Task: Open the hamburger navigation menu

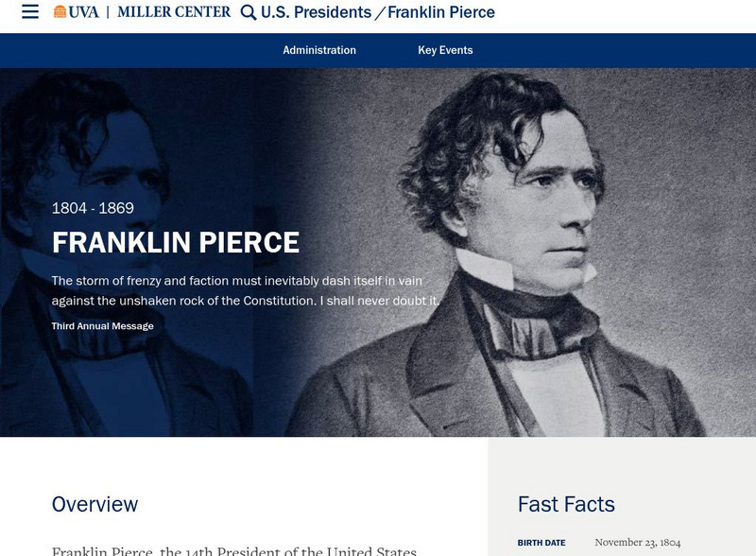Action: coord(30,12)
